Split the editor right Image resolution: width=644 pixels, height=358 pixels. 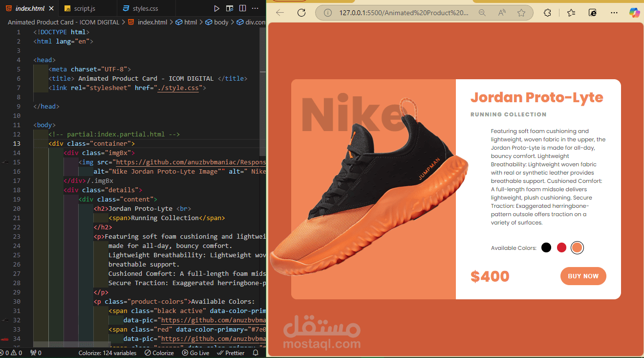click(x=243, y=8)
